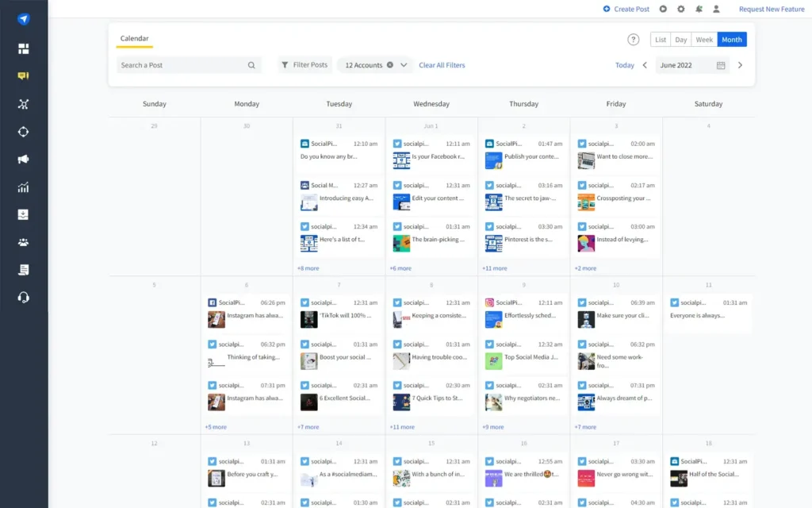812x508 pixels.
Task: Select the Calendar tab
Action: pyautogui.click(x=134, y=38)
